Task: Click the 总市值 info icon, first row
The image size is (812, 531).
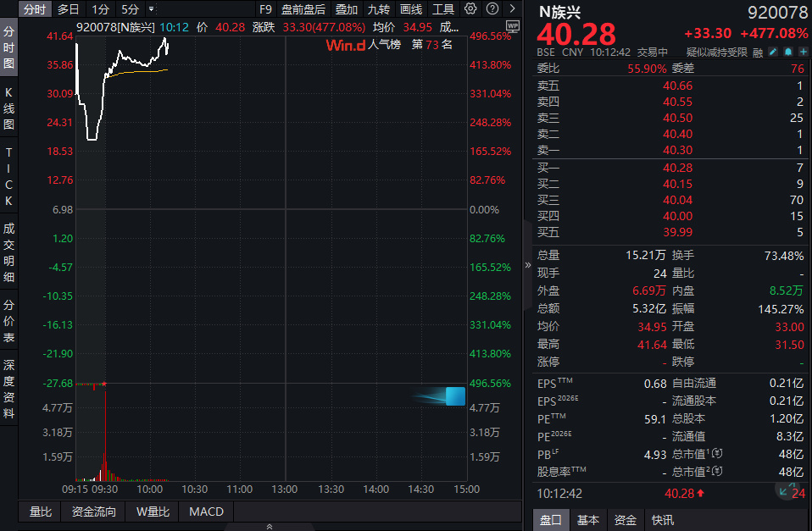Action: (x=717, y=453)
